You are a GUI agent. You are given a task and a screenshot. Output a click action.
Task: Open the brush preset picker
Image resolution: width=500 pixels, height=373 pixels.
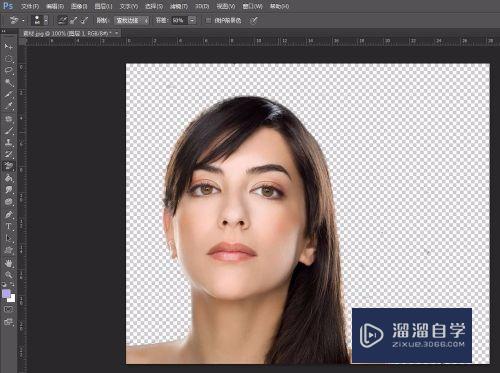click(40, 20)
